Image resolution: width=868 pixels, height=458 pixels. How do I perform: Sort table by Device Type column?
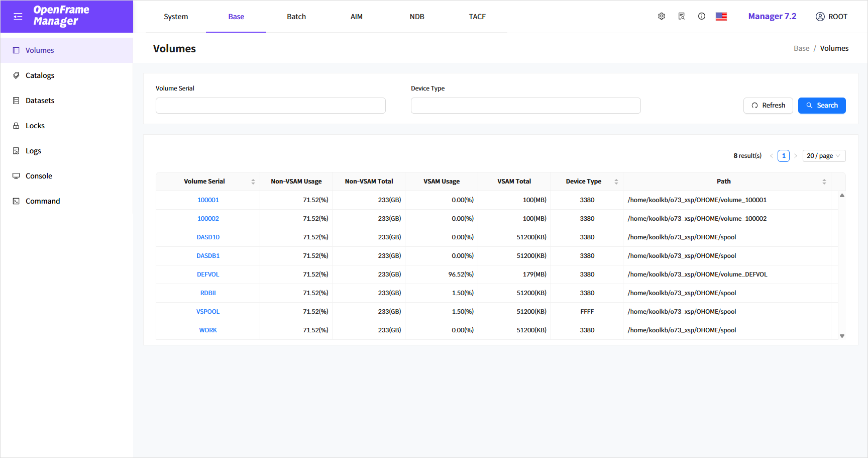point(616,181)
